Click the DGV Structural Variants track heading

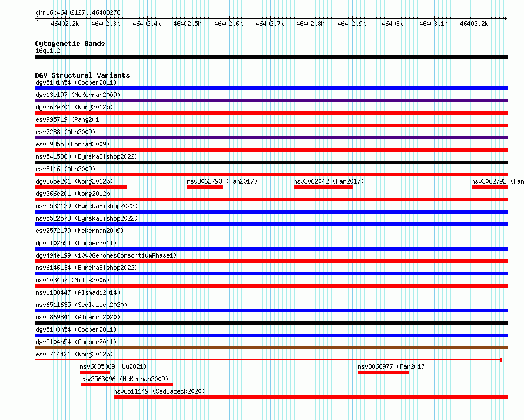(x=82, y=75)
